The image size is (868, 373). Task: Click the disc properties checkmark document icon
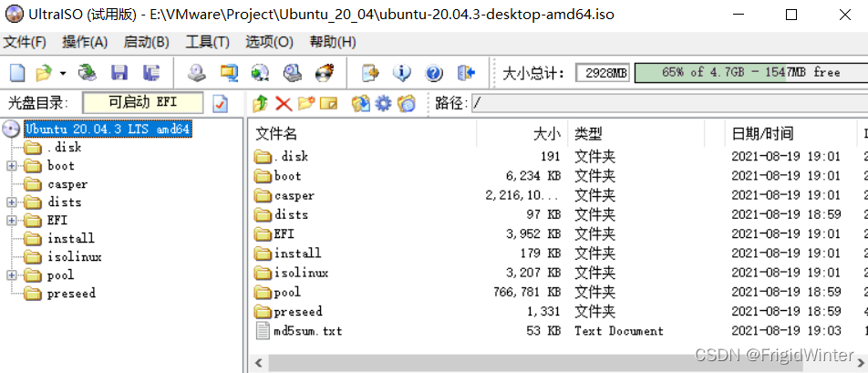221,103
